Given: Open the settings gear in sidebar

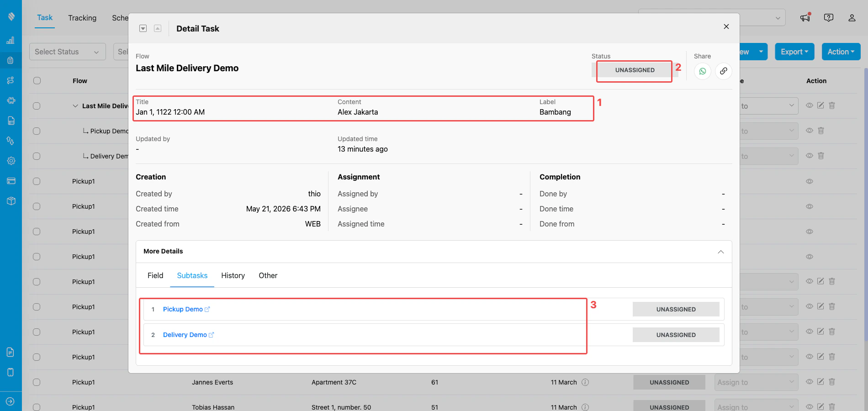Looking at the screenshot, I should click(11, 161).
